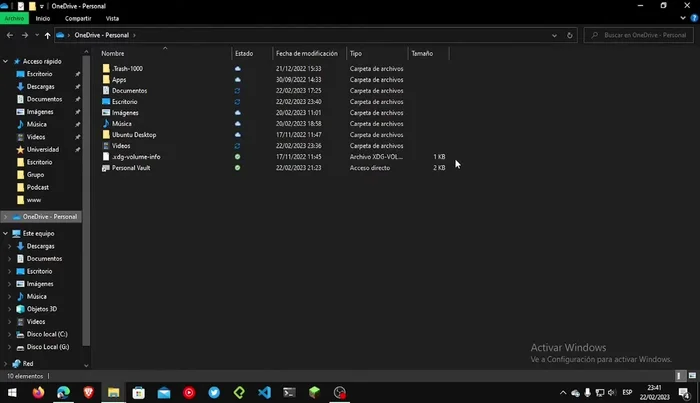Click the Back navigation arrow
This screenshot has height=403, width=700.
pos(10,35)
